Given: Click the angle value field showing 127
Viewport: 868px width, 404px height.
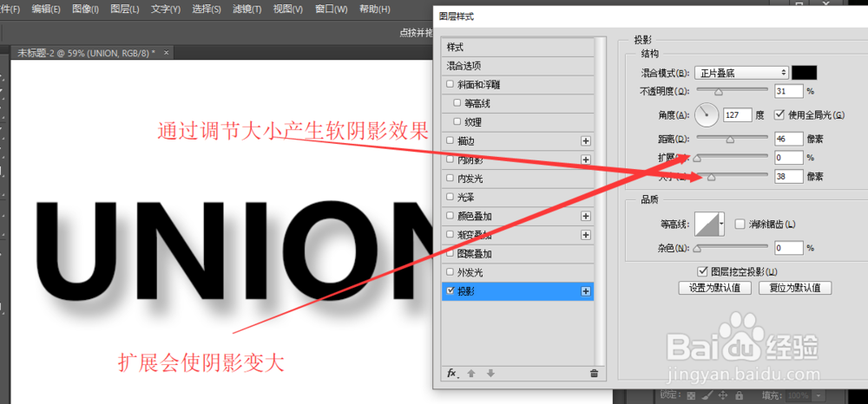Looking at the screenshot, I should coord(737,115).
